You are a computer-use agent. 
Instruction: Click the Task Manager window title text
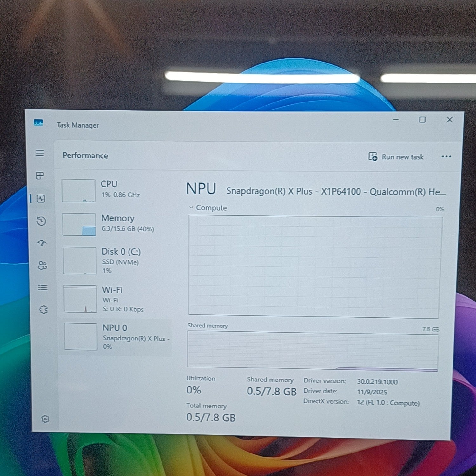(78, 125)
